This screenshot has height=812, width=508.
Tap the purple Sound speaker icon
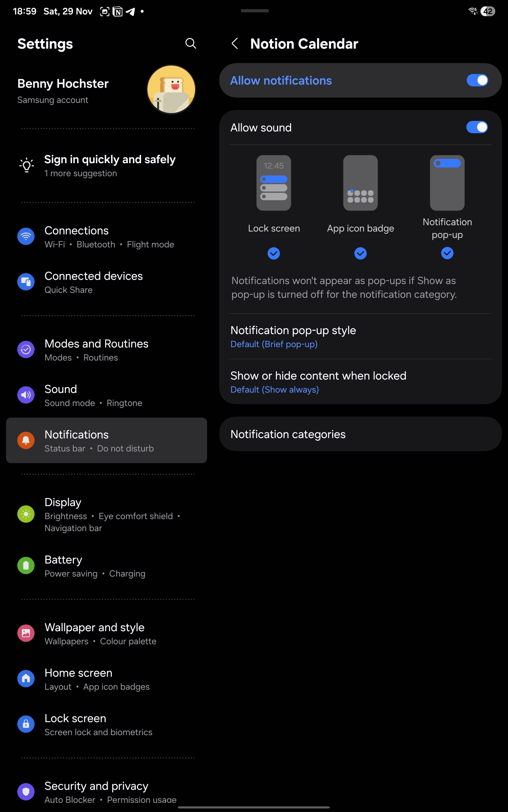pos(26,395)
